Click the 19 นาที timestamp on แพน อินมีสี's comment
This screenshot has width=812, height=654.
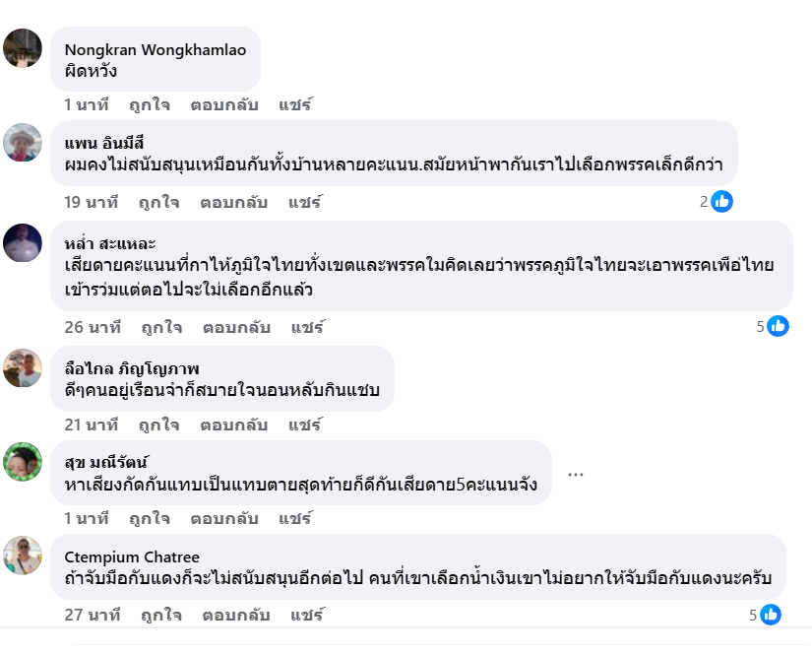[x=92, y=202]
